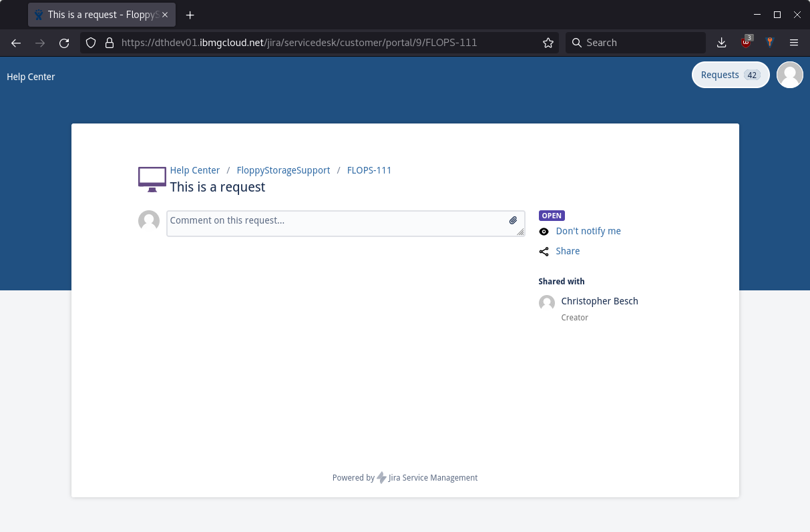Open the Firefox hamburger application menu
810x532 pixels.
click(x=794, y=43)
